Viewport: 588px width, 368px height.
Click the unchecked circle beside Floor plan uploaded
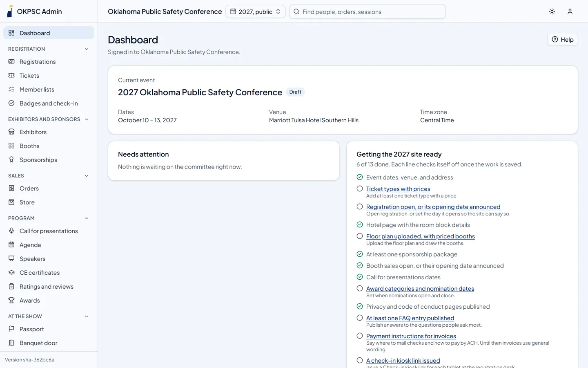(x=360, y=236)
